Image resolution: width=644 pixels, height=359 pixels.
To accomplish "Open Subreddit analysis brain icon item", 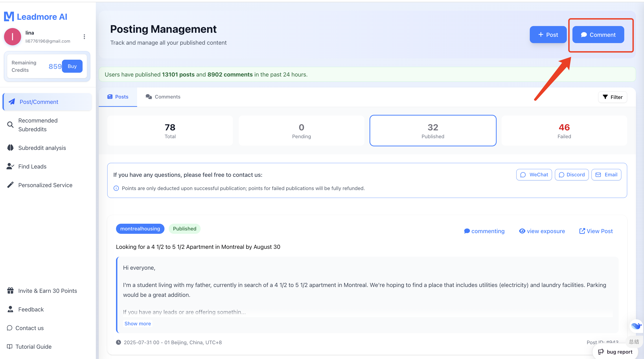I will [x=10, y=148].
